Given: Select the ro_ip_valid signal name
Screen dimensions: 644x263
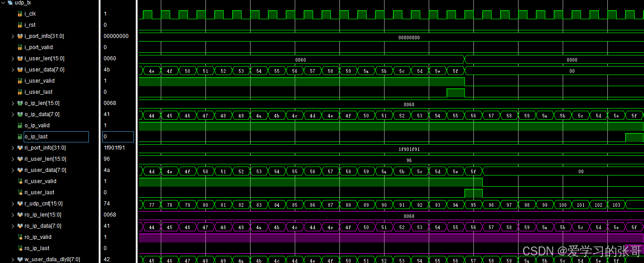Looking at the screenshot, I should [x=38, y=237].
